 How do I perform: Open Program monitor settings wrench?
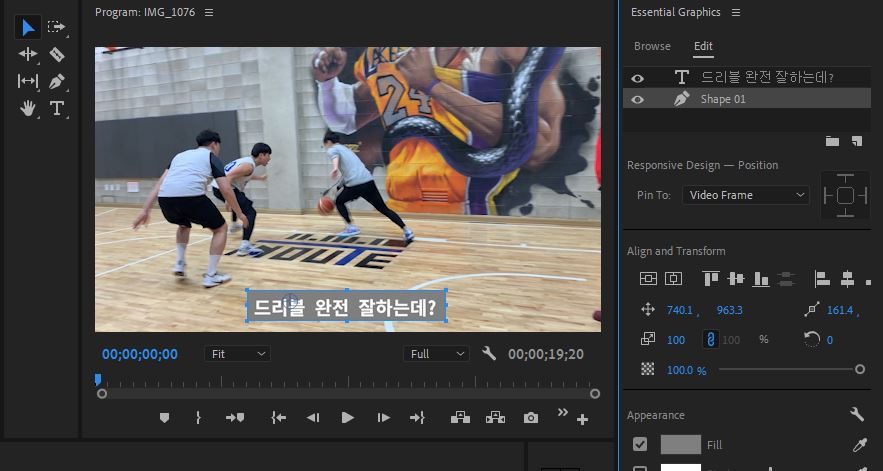[x=489, y=354]
